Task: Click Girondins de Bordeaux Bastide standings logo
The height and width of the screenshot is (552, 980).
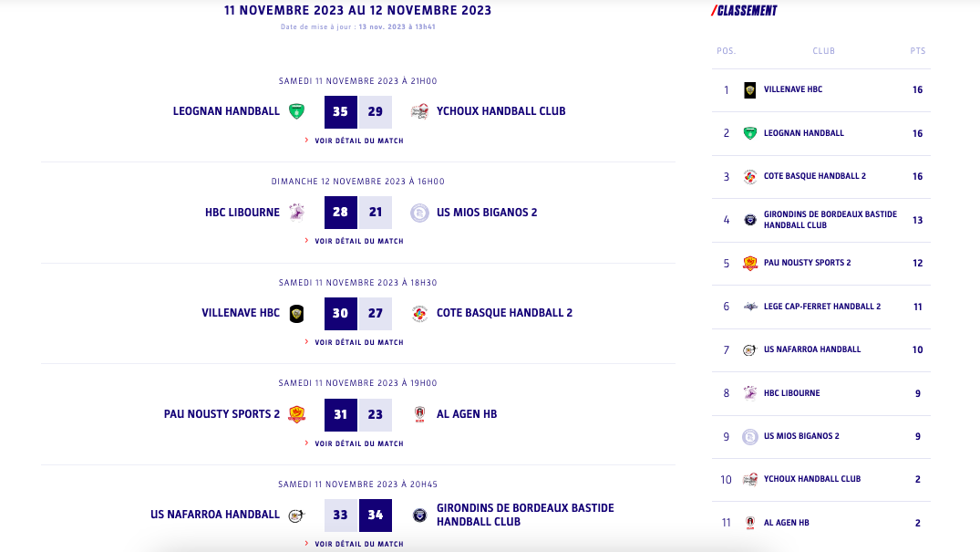Action: 750,220
